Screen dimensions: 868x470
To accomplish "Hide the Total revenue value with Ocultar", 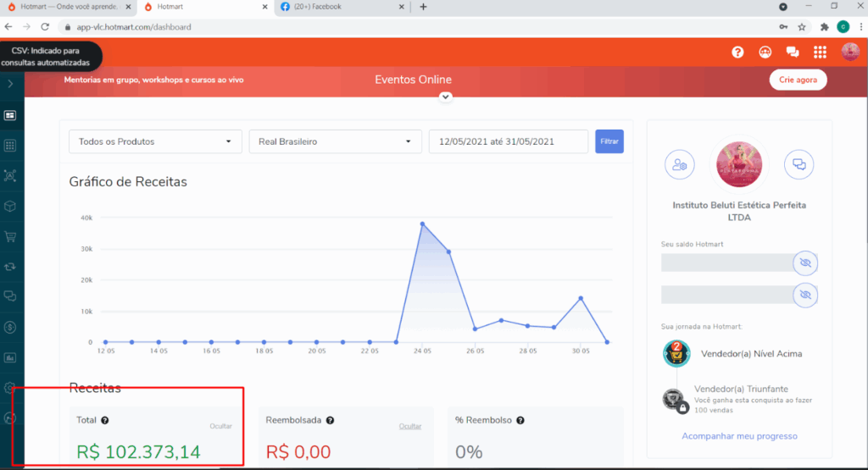I will point(220,426).
